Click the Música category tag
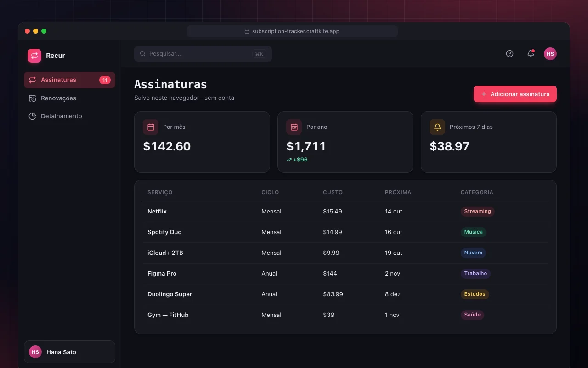Viewport: 588px width, 368px height. 474,232
